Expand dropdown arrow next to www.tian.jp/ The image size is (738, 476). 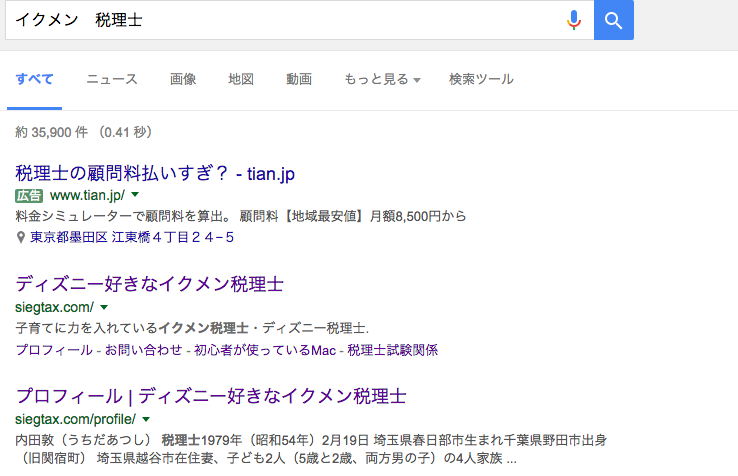tap(135, 195)
